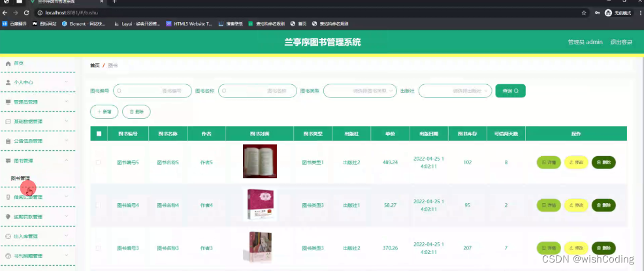
Task: Click the 借阅记录管理 icon
Action: (x=8, y=197)
